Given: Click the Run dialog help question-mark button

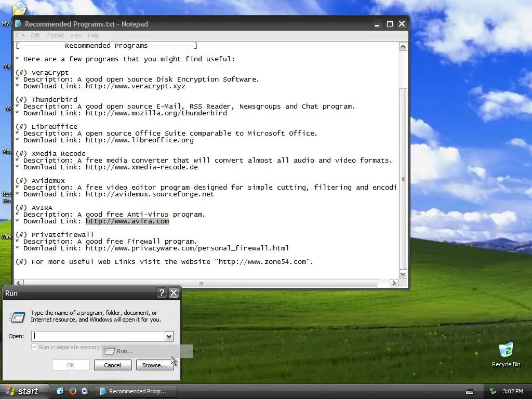Looking at the screenshot, I should (x=162, y=293).
